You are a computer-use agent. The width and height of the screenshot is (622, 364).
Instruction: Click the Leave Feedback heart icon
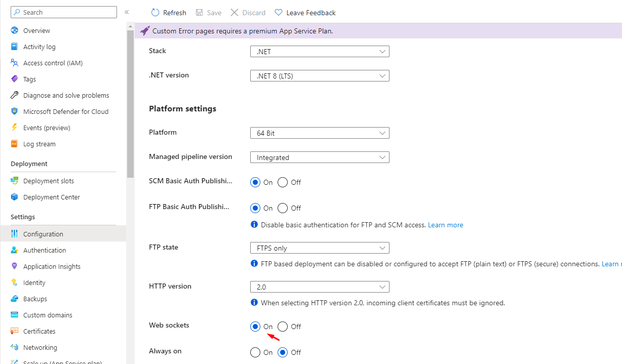click(x=278, y=12)
